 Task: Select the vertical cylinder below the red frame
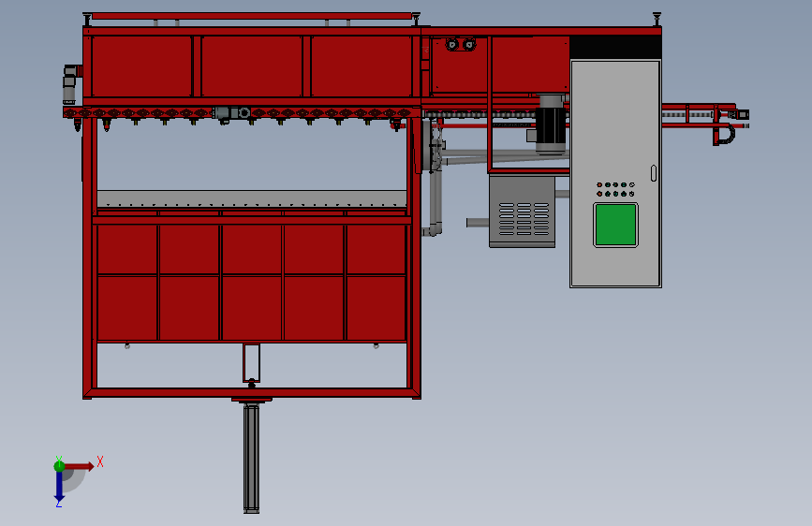pos(251,458)
